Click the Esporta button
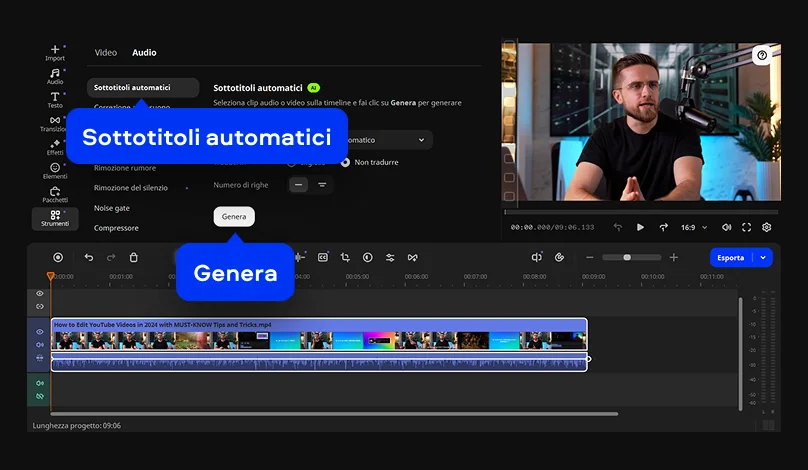808x470 pixels. coord(731,257)
